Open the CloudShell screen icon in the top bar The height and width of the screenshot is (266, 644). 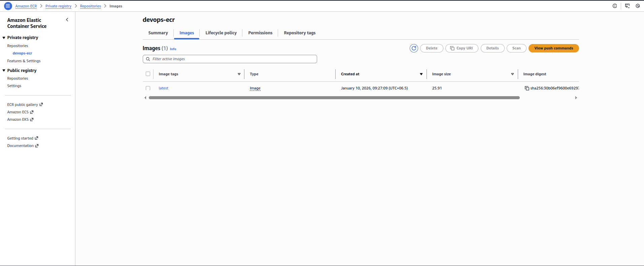pyautogui.click(x=627, y=6)
